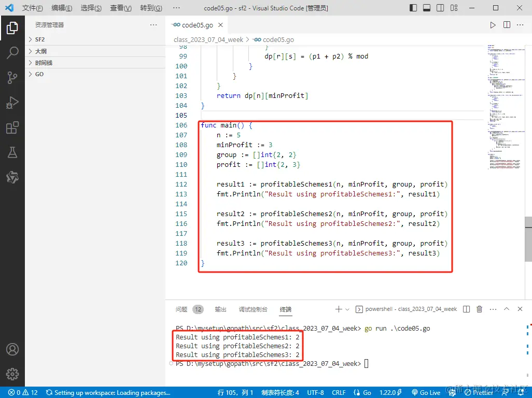
Task: Open editor More Actions ellipsis
Action: (x=520, y=25)
